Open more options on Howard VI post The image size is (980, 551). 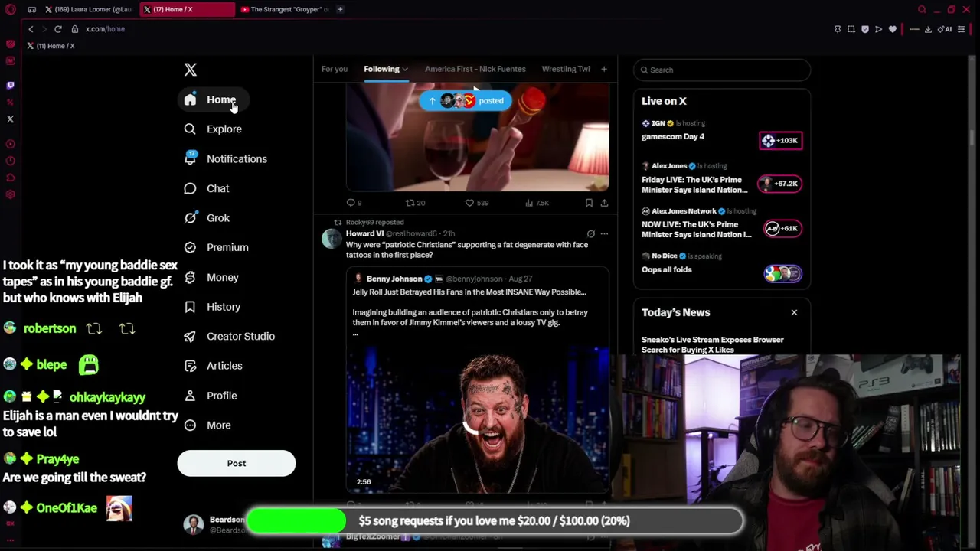604,233
